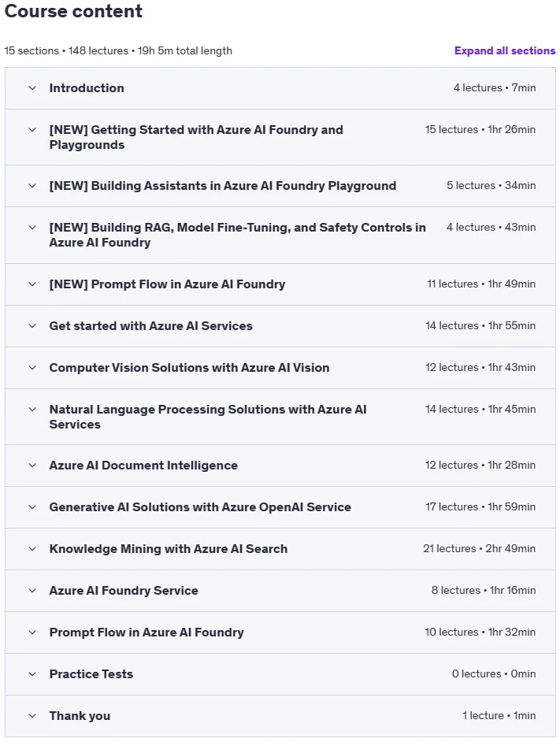Expand chevron for Computer Vision Solutions section

[32, 367]
